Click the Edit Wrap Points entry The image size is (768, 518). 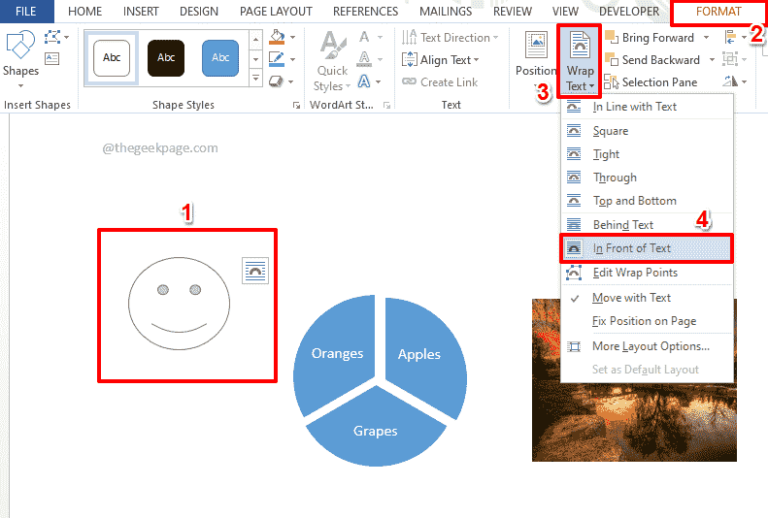634,272
